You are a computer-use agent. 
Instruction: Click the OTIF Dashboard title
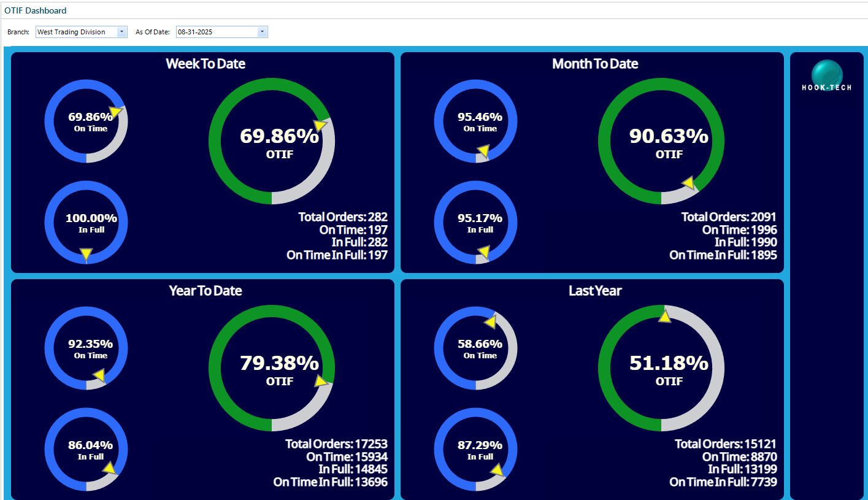tap(36, 10)
